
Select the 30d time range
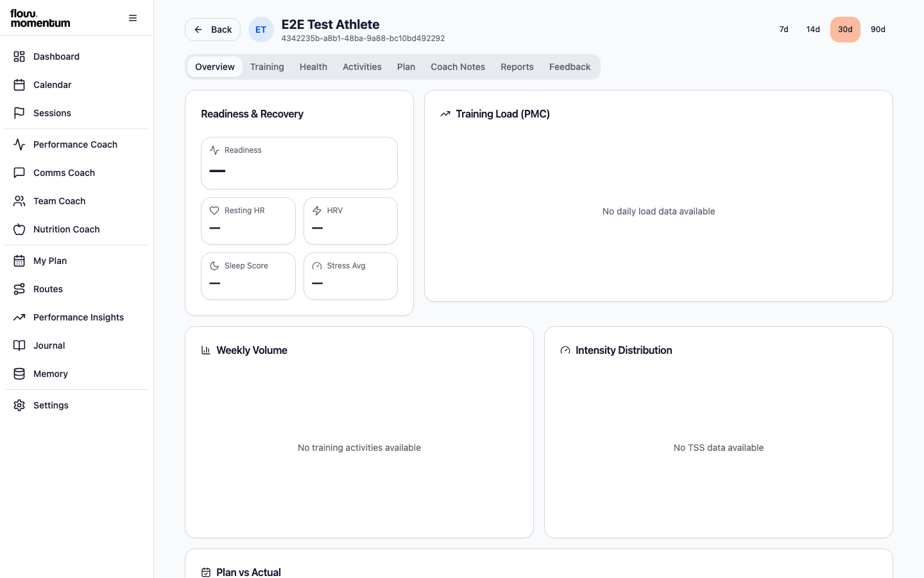pos(845,30)
